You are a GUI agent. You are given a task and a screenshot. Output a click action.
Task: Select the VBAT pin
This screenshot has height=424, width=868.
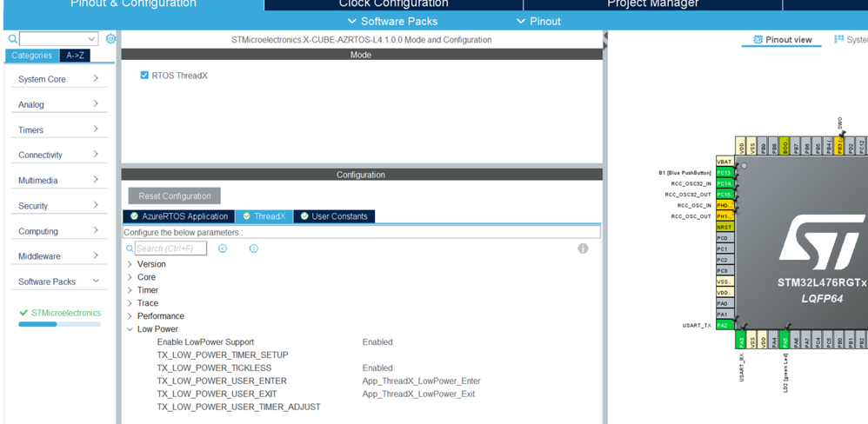pos(725,162)
